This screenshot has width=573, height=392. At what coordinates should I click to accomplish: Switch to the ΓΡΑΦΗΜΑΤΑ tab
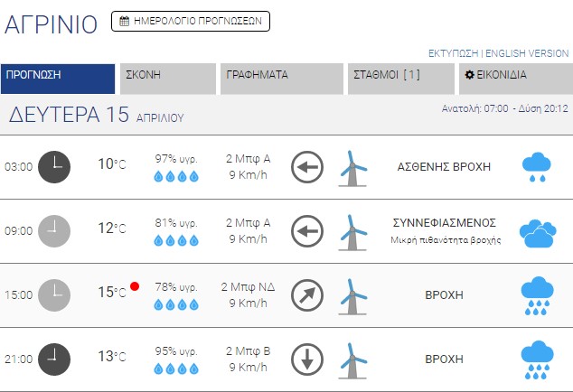[281, 76]
